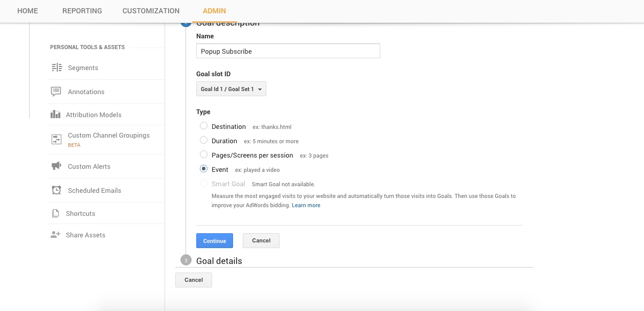Click the 'ex: thanks.html' example text
The height and width of the screenshot is (311, 644).
pyautogui.click(x=272, y=127)
